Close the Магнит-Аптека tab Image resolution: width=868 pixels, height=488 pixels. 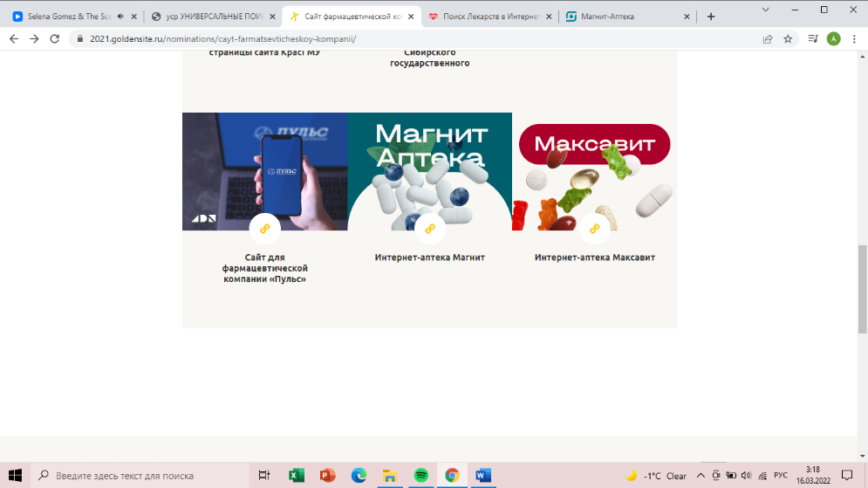pos(687,17)
